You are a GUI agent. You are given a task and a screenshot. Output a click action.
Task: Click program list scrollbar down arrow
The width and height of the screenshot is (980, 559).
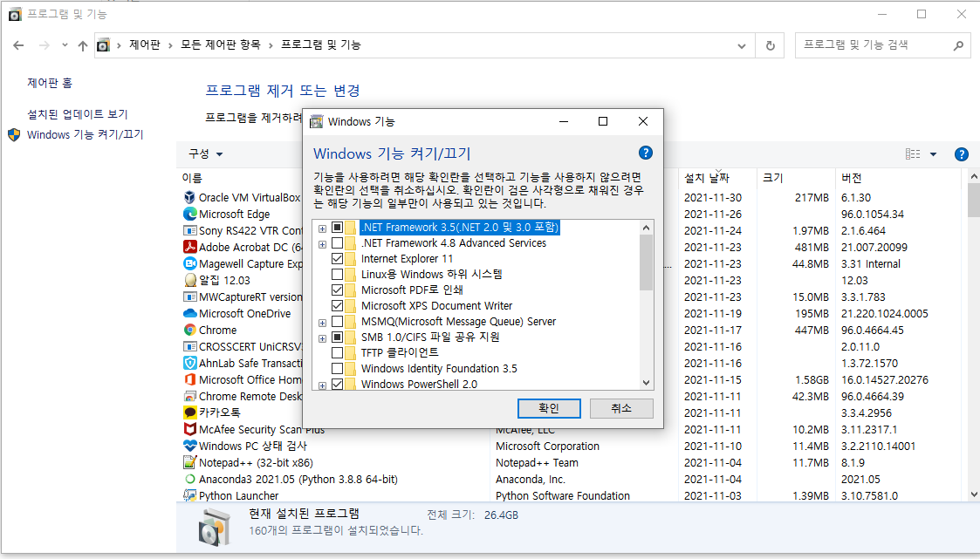click(974, 494)
